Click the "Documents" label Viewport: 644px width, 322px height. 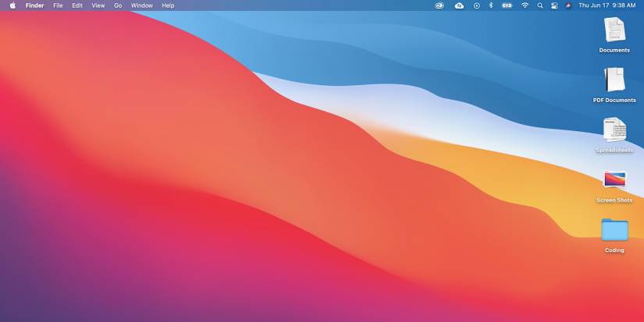pyautogui.click(x=614, y=50)
